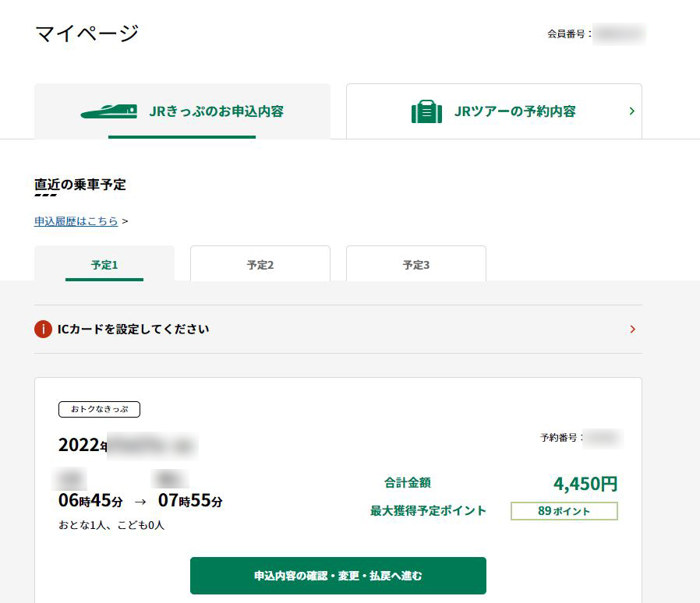Viewport: 700px width, 603px height.
Task: Click the 最大獲得予定ポイント label
Action: (428, 510)
